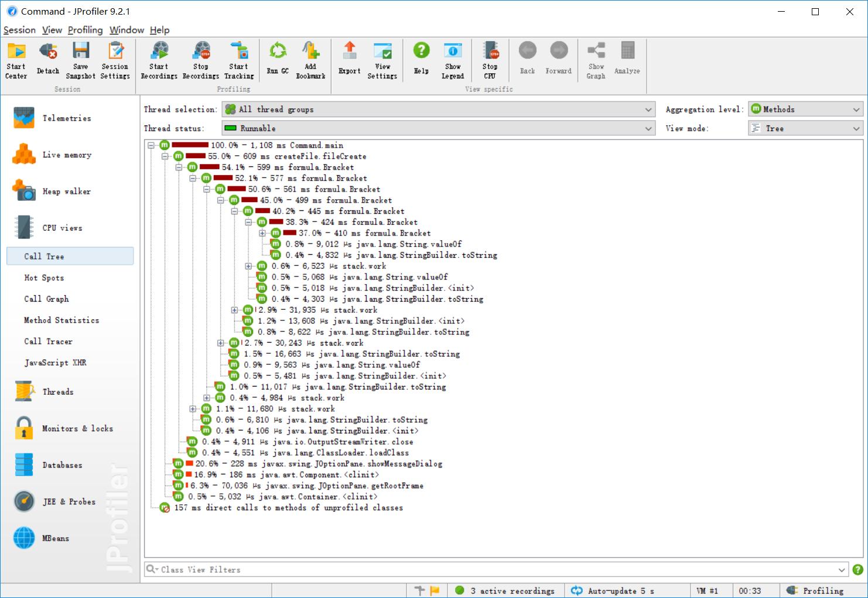
Task: Click Start Tracking icon
Action: [239, 60]
